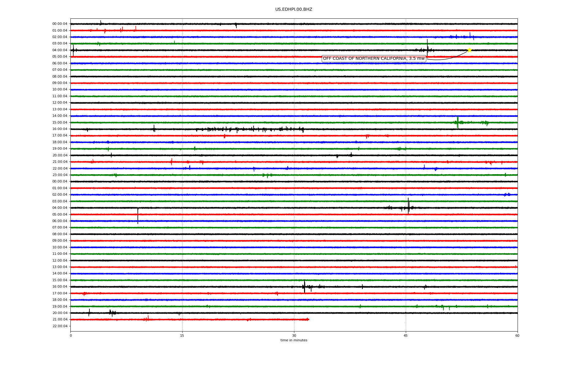
Task: Click the 09:00:04 label in the upper half
Action: click(60, 83)
